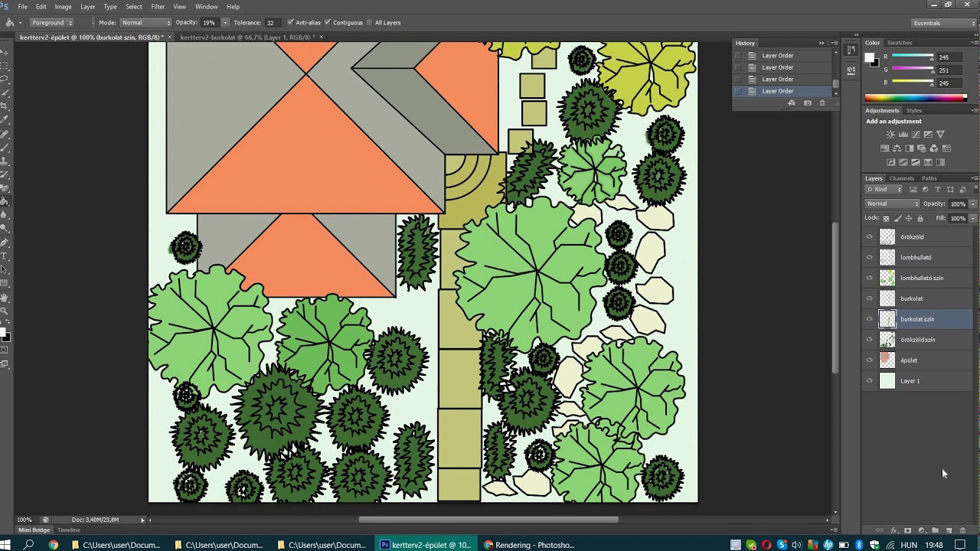
Task: Add a Channel Mixer adjustment
Action: click(934, 148)
